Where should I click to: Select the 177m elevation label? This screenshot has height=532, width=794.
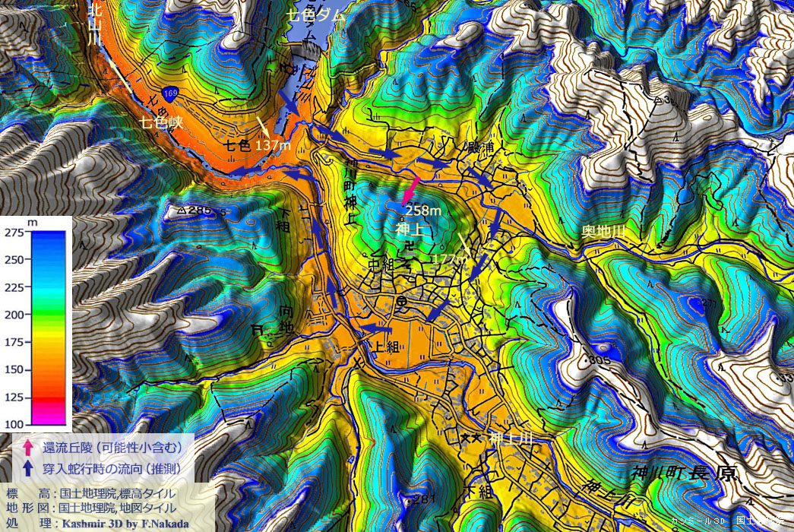(x=450, y=260)
